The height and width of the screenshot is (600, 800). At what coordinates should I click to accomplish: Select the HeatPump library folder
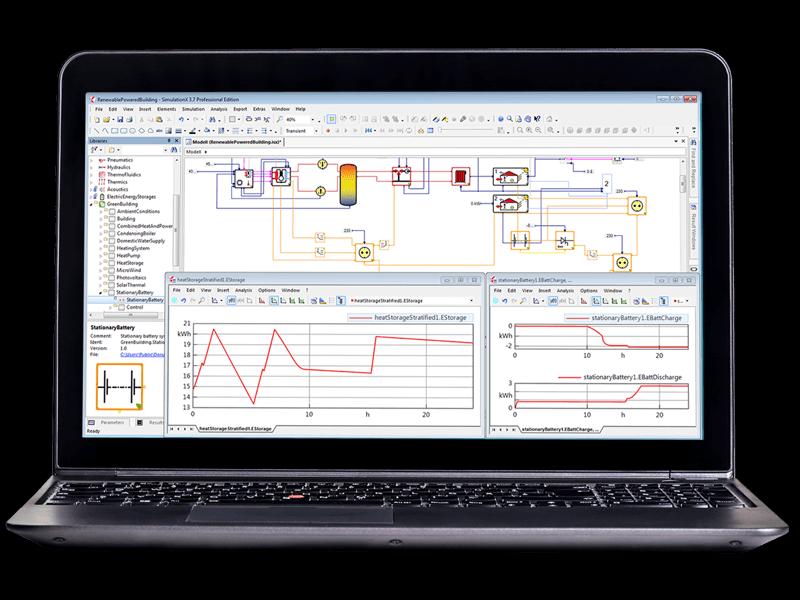(128, 256)
